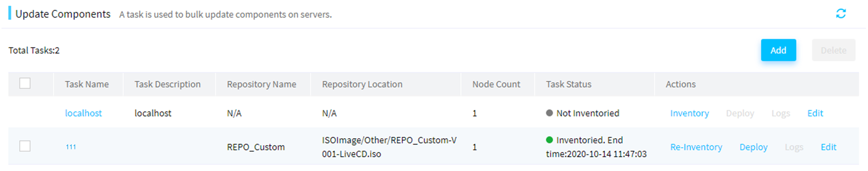The width and height of the screenshot is (868, 171).
Task: Toggle the select-all checkbox in table header
Action: point(25,84)
